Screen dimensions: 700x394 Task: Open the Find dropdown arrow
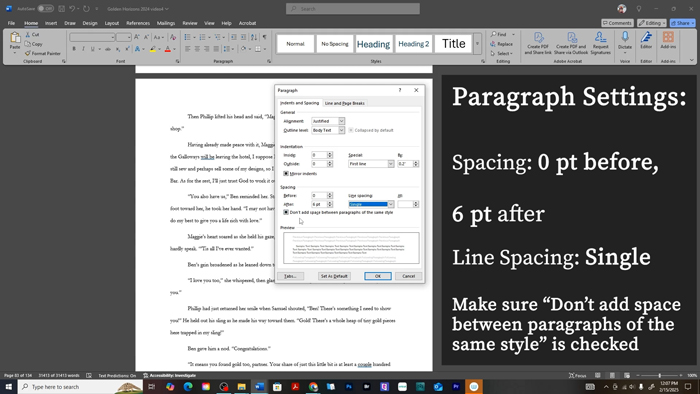tap(513, 34)
